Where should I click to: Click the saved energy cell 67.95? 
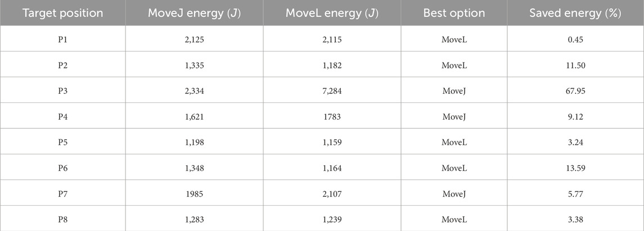coord(575,90)
